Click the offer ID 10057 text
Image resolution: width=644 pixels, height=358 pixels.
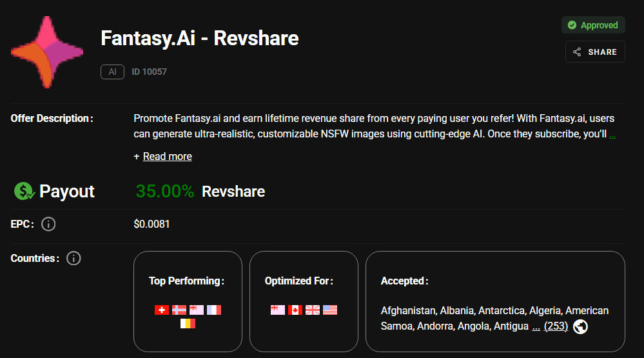[x=149, y=72]
